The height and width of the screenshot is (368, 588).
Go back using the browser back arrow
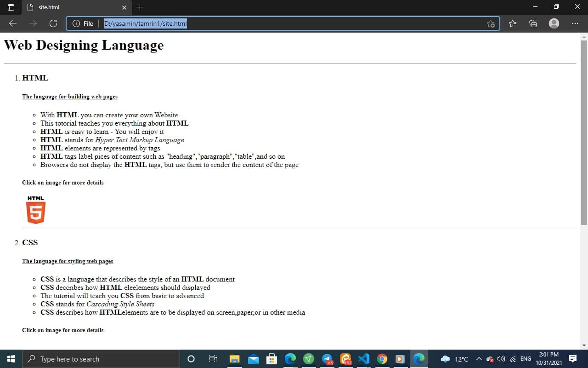point(13,23)
